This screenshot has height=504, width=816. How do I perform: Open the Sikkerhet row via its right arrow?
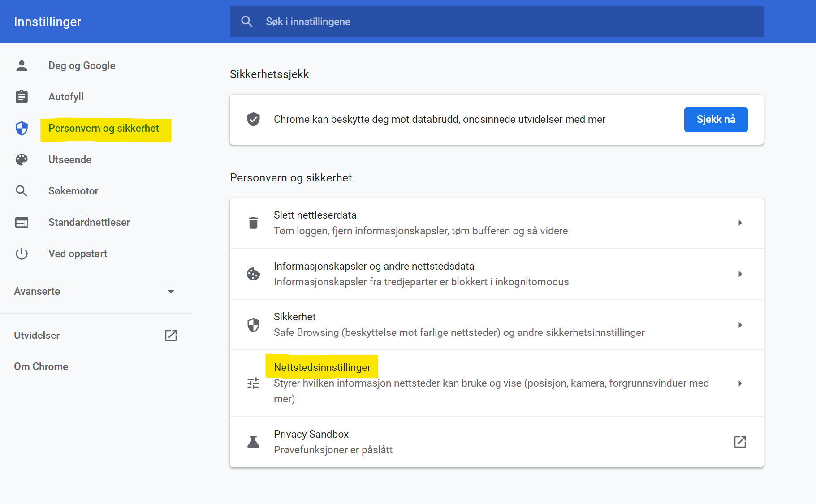740,325
